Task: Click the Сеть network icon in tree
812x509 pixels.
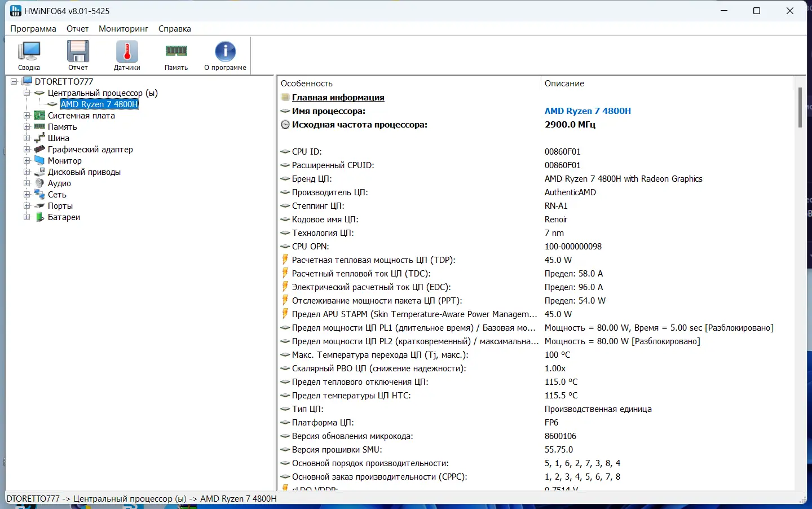Action: 39,194
